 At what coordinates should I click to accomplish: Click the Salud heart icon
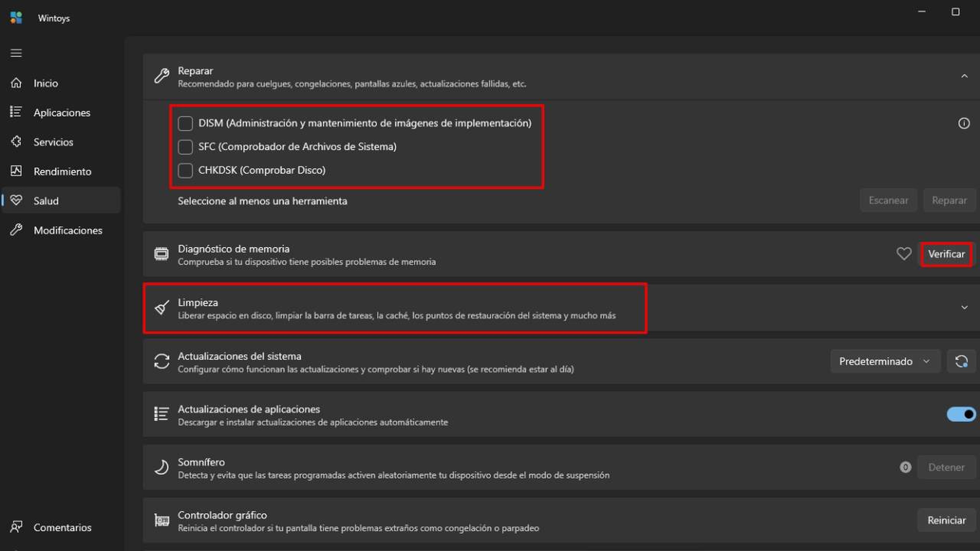(x=16, y=201)
